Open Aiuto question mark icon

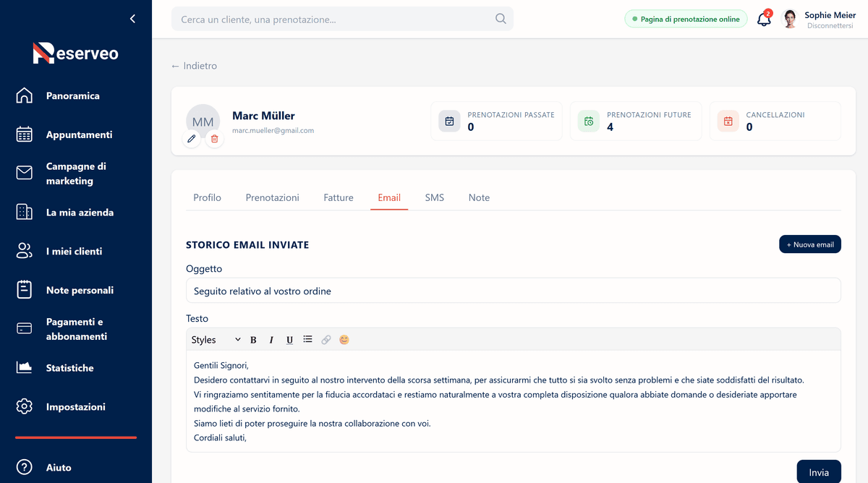(x=25, y=468)
